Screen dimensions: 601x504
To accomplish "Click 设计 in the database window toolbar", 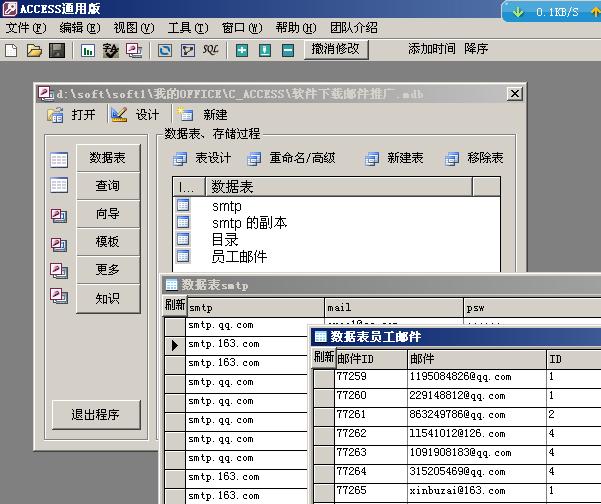I will [x=135, y=115].
